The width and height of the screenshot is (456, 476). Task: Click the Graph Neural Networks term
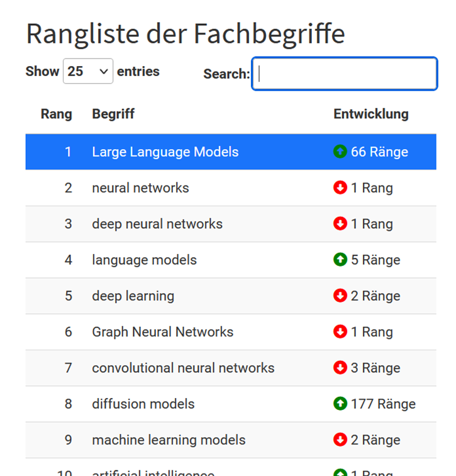[162, 332]
